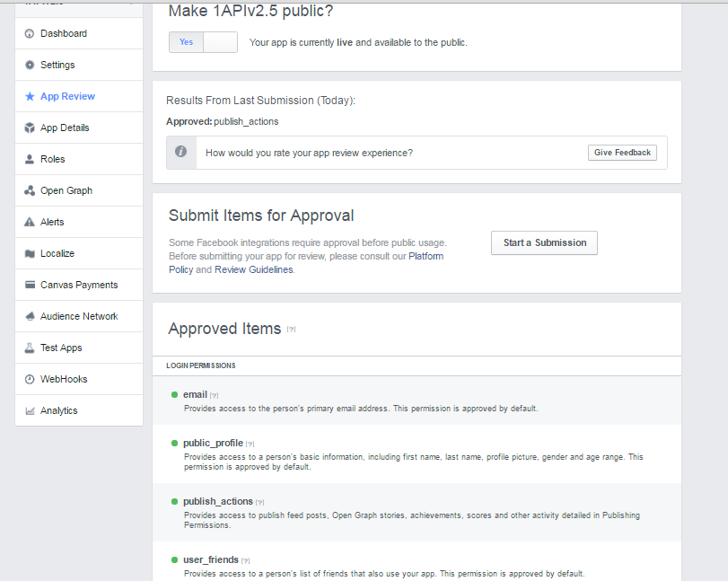Go to Audience Network section
The image size is (728, 581).
point(79,316)
